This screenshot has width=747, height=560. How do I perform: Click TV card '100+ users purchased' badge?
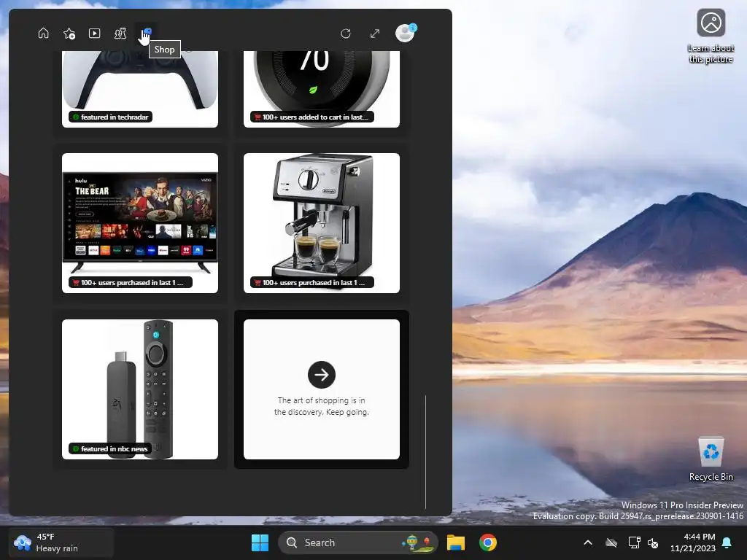(131, 282)
